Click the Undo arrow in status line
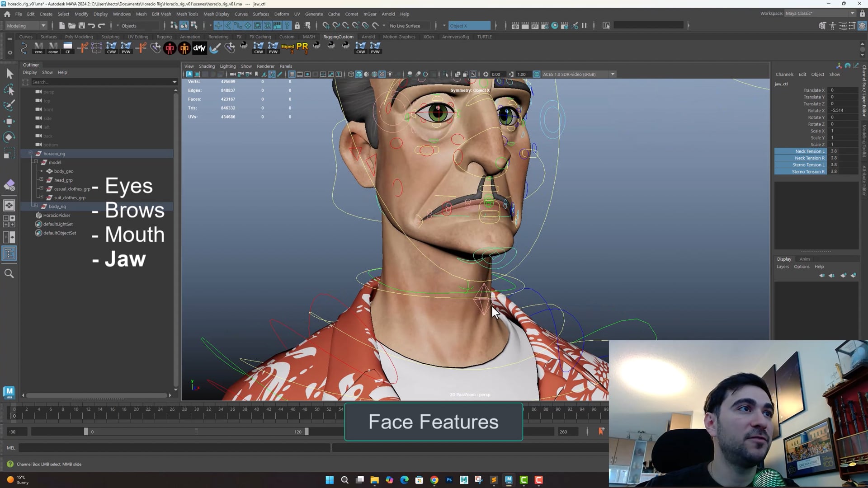This screenshot has width=868, height=488. click(x=91, y=26)
